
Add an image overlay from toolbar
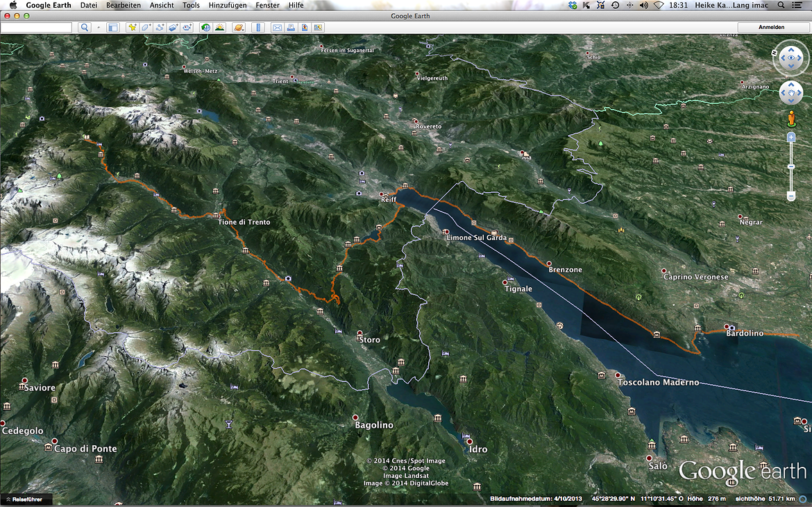point(173,28)
